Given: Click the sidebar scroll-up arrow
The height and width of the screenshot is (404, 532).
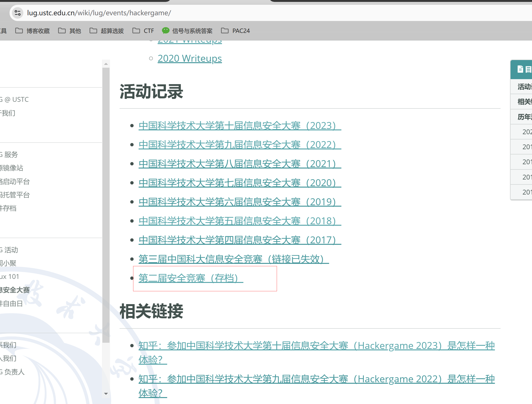Looking at the screenshot, I should tap(106, 64).
